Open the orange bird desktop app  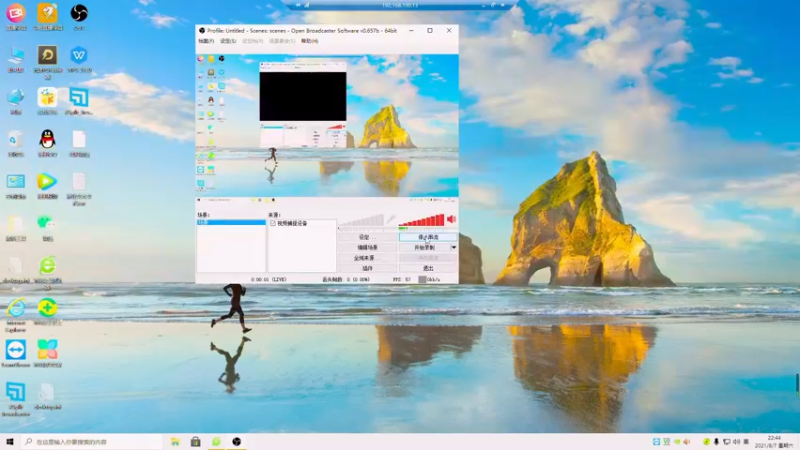point(47,13)
